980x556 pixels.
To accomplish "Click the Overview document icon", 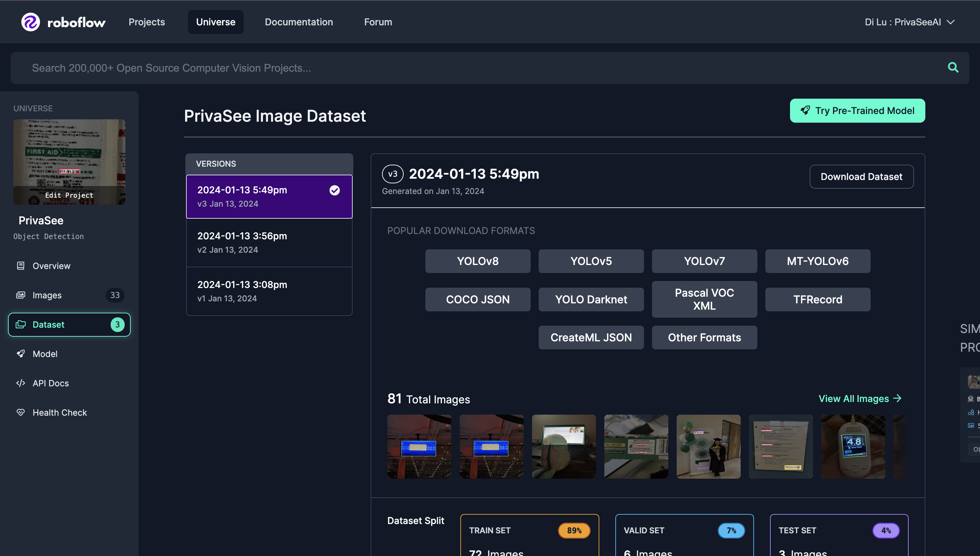I will point(21,266).
